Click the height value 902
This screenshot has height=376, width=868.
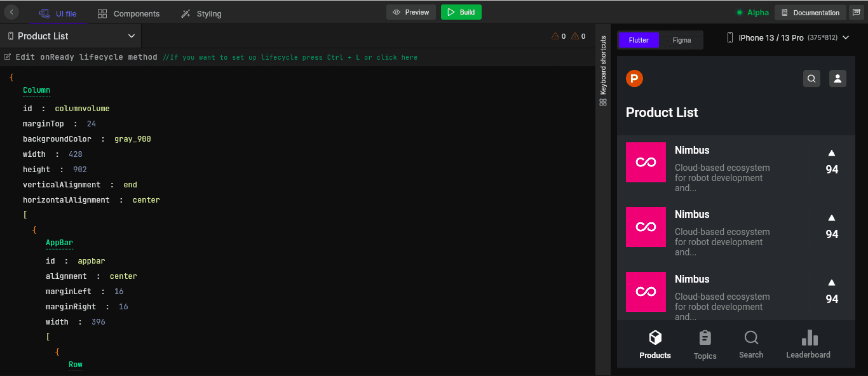coord(80,170)
